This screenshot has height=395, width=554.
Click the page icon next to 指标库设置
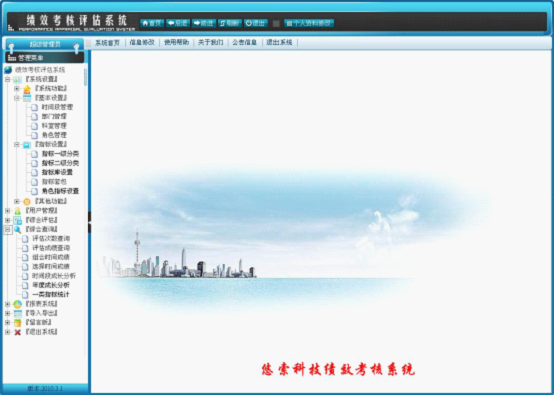[34, 172]
